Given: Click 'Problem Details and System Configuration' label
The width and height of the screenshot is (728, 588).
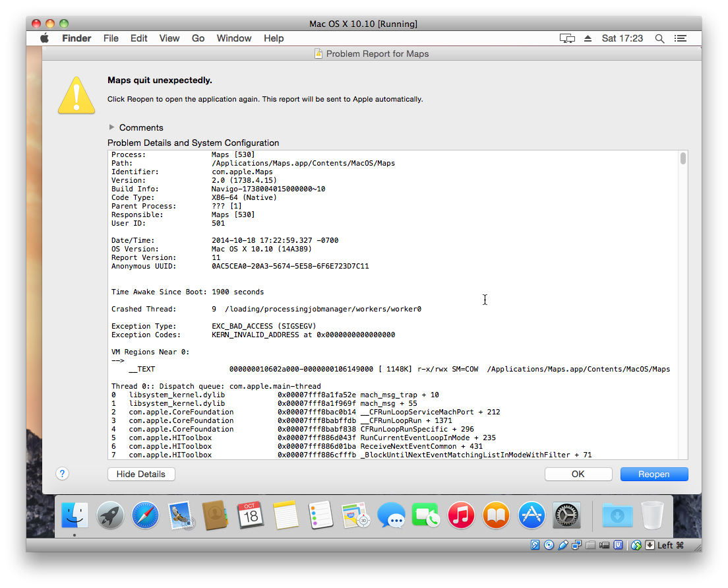Looking at the screenshot, I should pyautogui.click(x=193, y=143).
